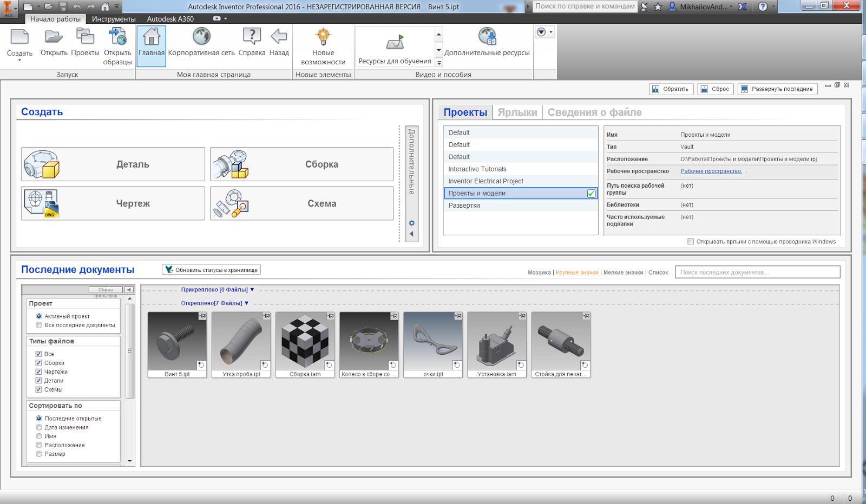Click the Открыть образцы samples icon
866x504 pixels.
(117, 37)
